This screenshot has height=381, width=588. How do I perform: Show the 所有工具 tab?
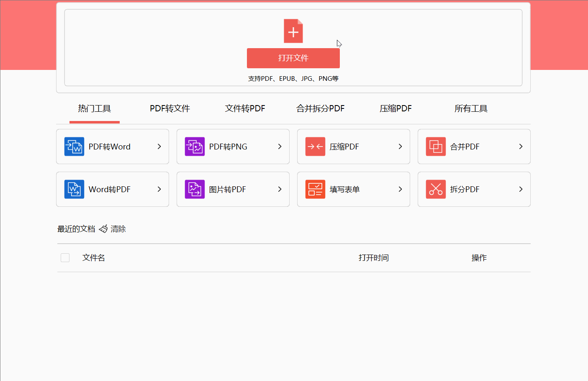pos(471,109)
